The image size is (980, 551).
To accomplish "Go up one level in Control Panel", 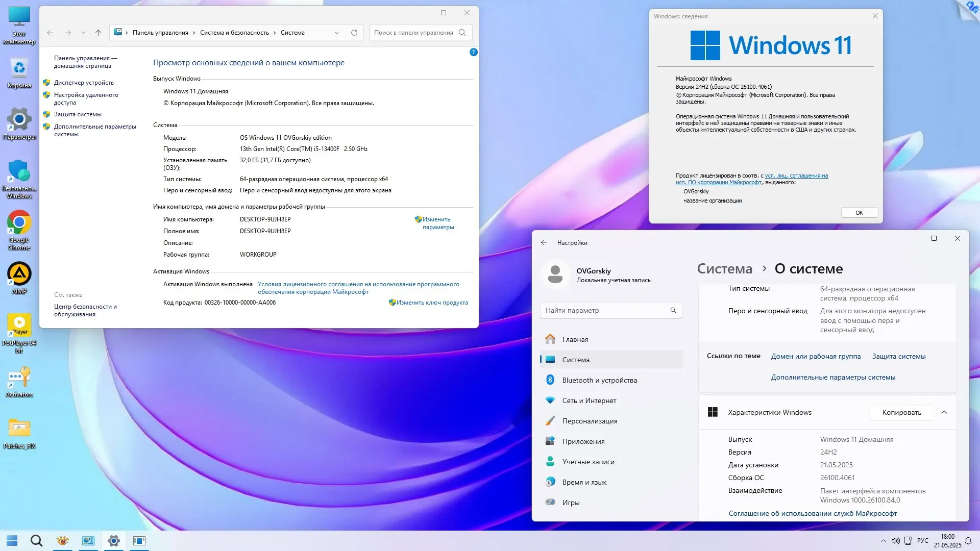I will point(98,33).
